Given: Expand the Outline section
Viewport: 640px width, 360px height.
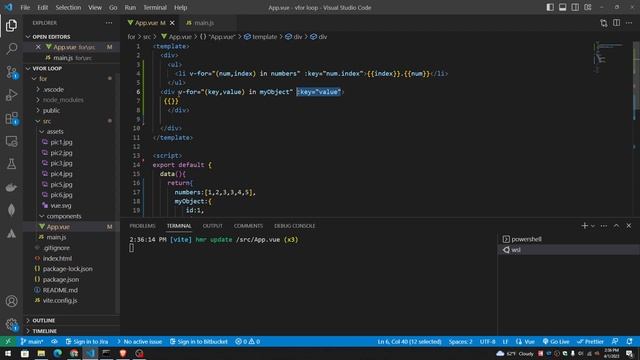Looking at the screenshot, I should click(44, 320).
